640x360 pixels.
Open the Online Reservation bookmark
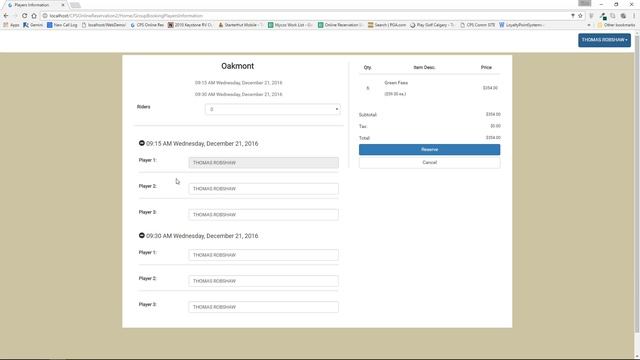point(340,25)
